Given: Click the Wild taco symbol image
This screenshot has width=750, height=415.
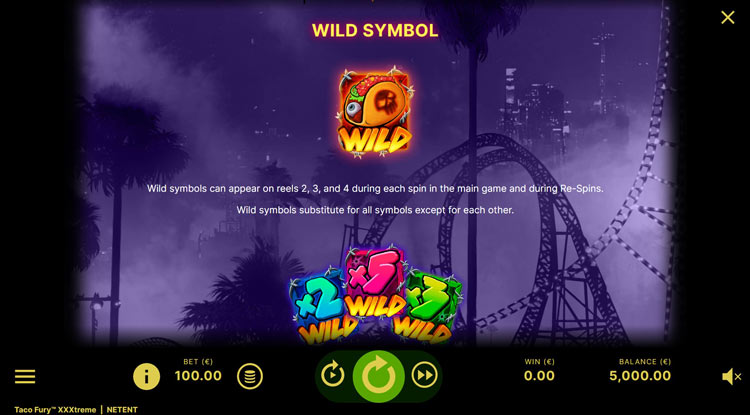Looking at the screenshot, I should pyautogui.click(x=375, y=113).
